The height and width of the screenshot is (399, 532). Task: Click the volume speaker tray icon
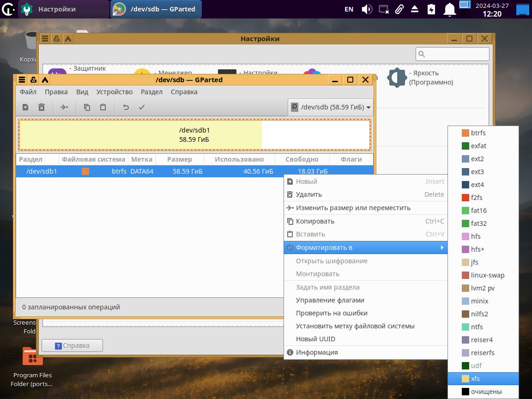(367, 9)
